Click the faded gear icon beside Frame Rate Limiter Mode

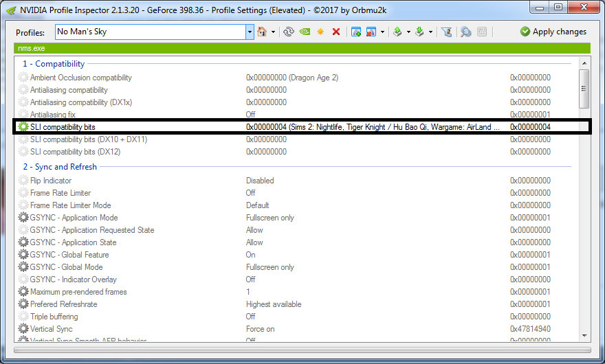click(23, 205)
